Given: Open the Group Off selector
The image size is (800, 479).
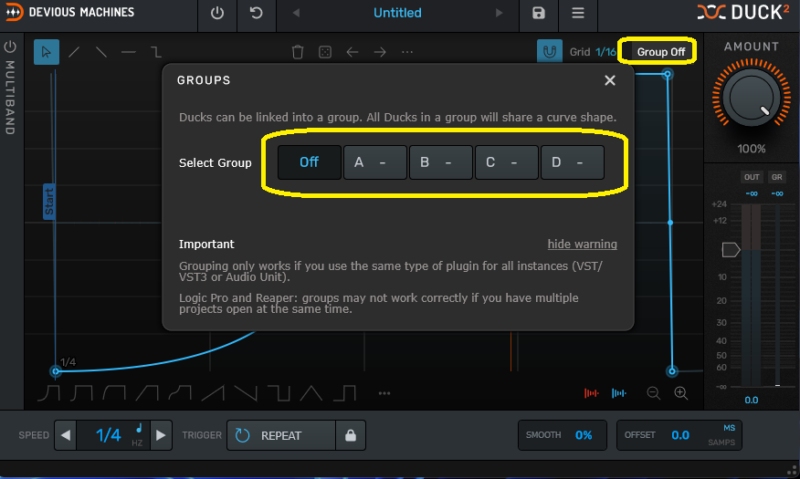Looking at the screenshot, I should tap(661, 51).
